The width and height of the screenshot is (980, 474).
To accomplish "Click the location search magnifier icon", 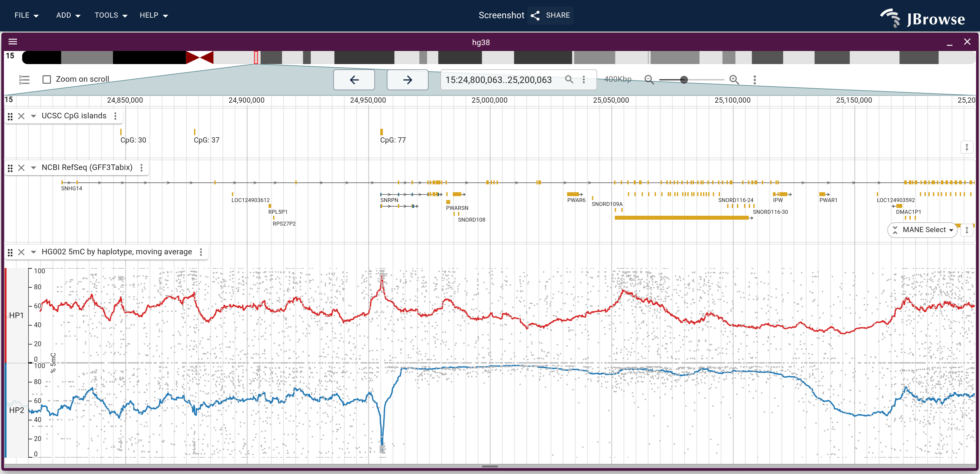I will click(569, 79).
